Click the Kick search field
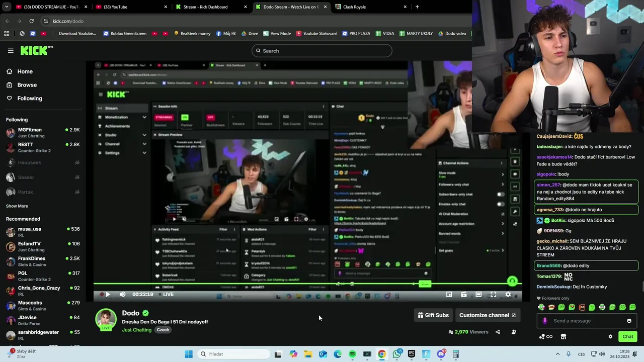Screen dimensions: 644x362 322,51
